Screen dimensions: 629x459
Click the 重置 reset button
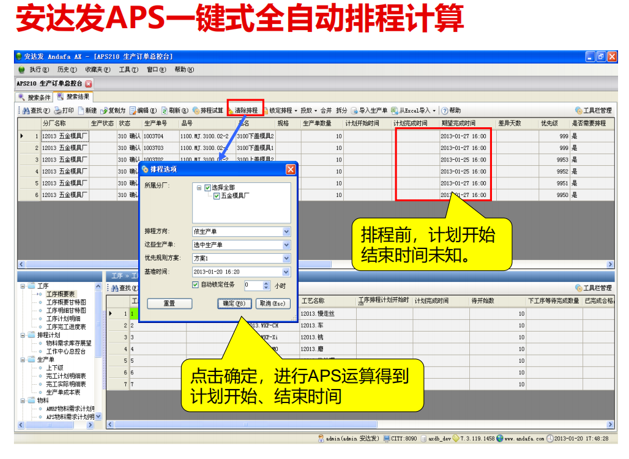[x=170, y=303]
